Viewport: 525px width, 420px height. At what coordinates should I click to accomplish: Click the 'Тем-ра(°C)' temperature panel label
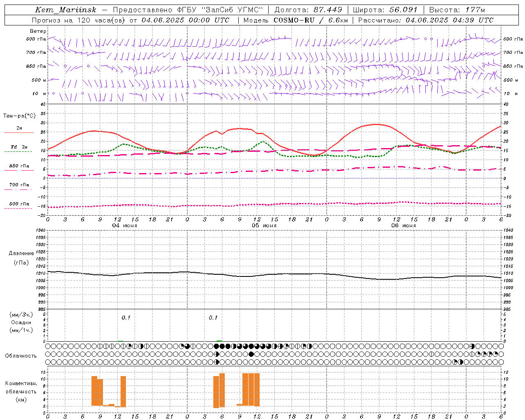[x=19, y=116]
